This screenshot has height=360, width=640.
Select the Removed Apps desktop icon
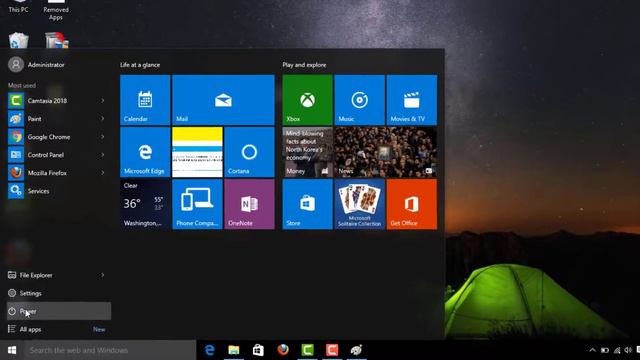(x=56, y=10)
